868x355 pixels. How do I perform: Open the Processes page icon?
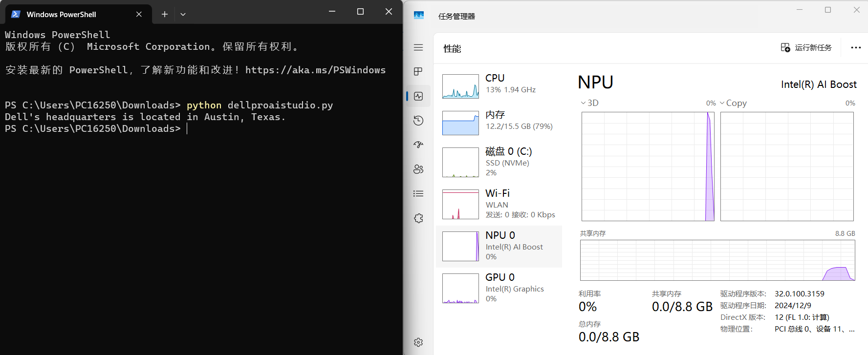[x=418, y=72]
